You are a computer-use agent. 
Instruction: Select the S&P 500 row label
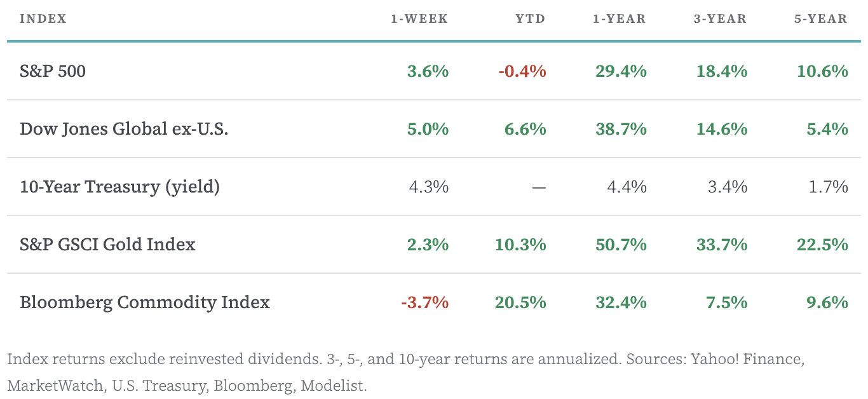click(53, 71)
